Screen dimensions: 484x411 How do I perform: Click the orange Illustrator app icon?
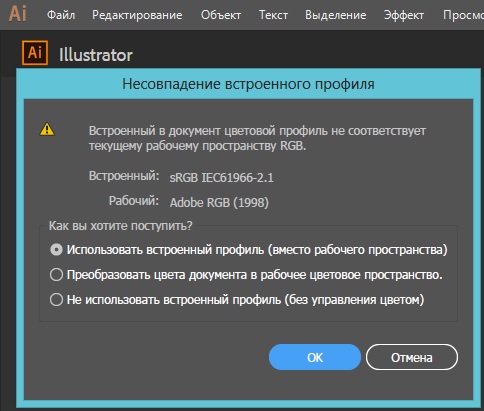(x=35, y=53)
